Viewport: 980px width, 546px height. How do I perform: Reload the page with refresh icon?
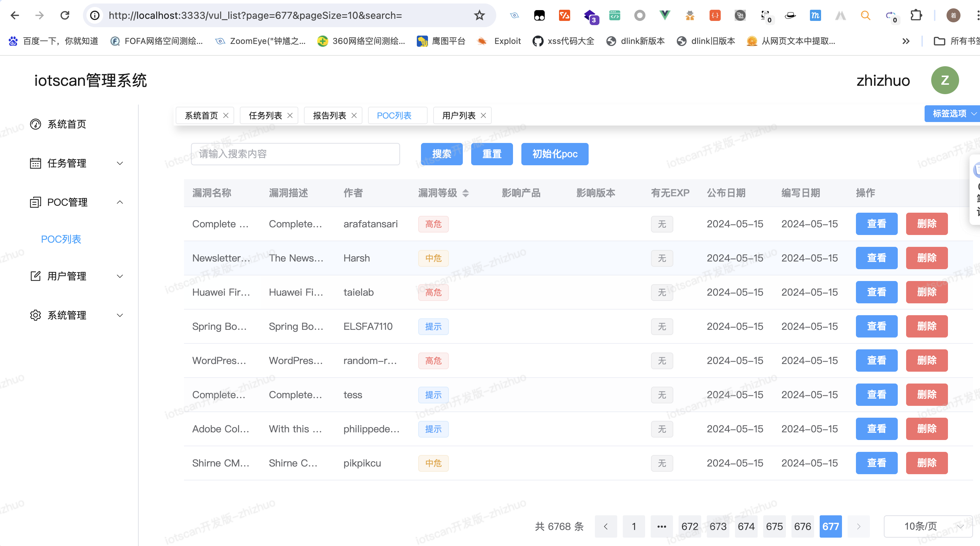pyautogui.click(x=65, y=15)
